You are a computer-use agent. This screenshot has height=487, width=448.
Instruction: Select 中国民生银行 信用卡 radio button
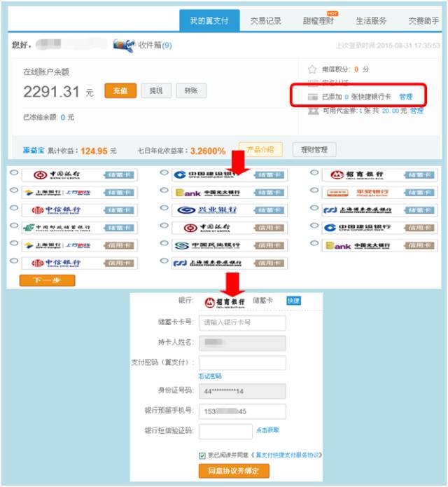164,243
